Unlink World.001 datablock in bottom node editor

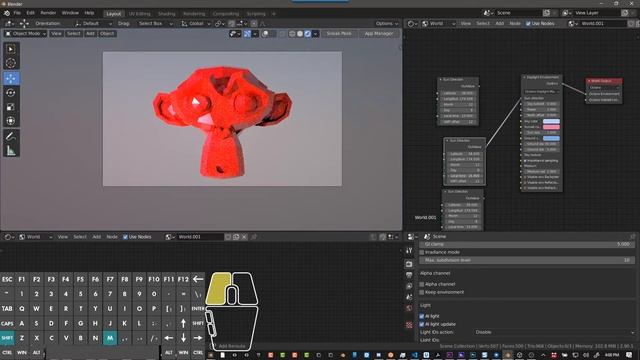click(x=244, y=237)
